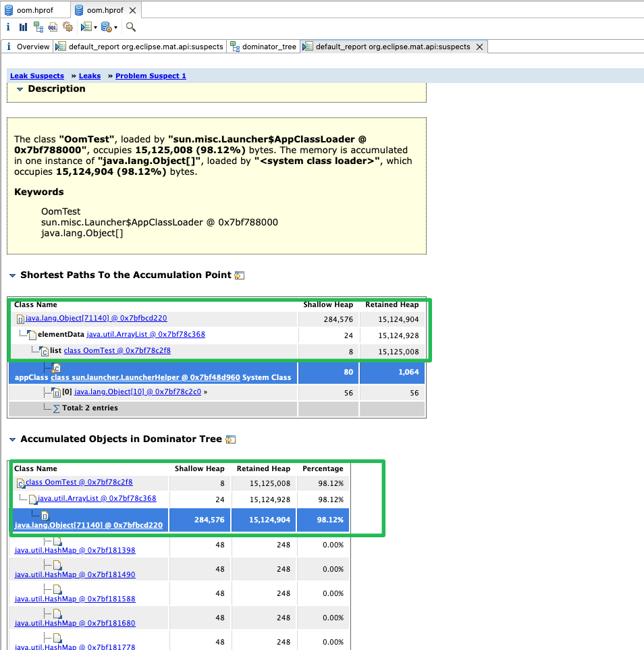Close the active default_report suspects tab
644x650 pixels.
(x=480, y=47)
